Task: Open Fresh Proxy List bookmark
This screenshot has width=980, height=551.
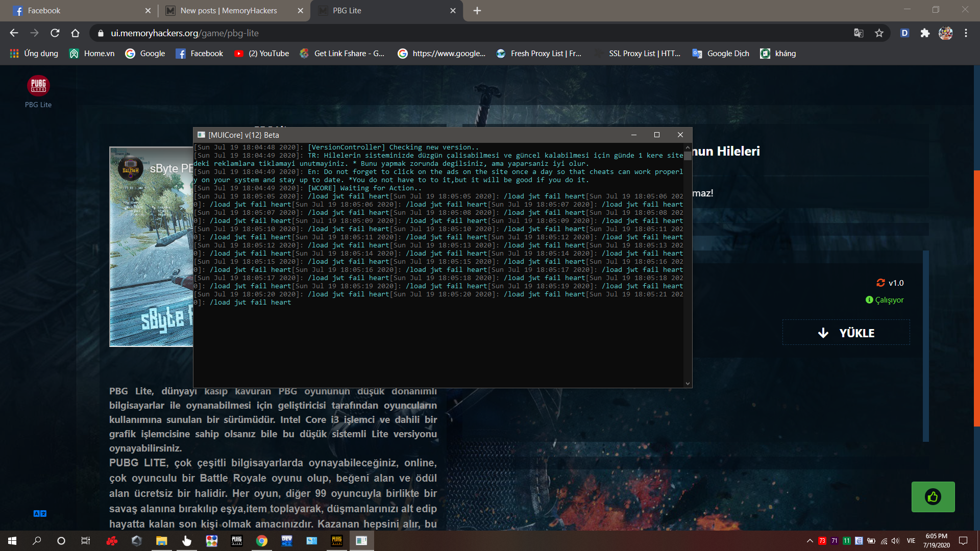Action: click(x=538, y=54)
